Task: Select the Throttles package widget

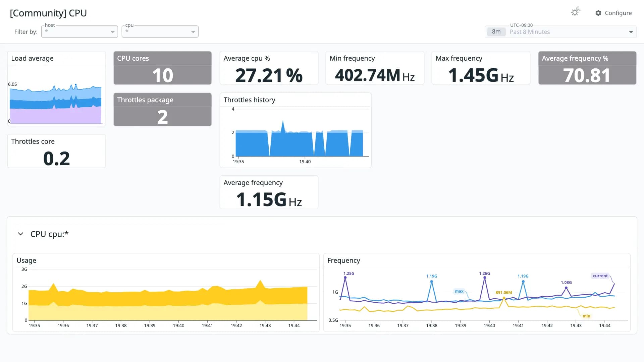Action: click(162, 109)
